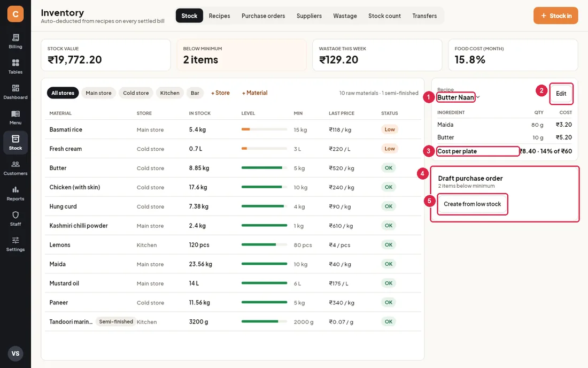The image size is (588, 368).
Task: Add a new store with + Store
Action: 220,93
